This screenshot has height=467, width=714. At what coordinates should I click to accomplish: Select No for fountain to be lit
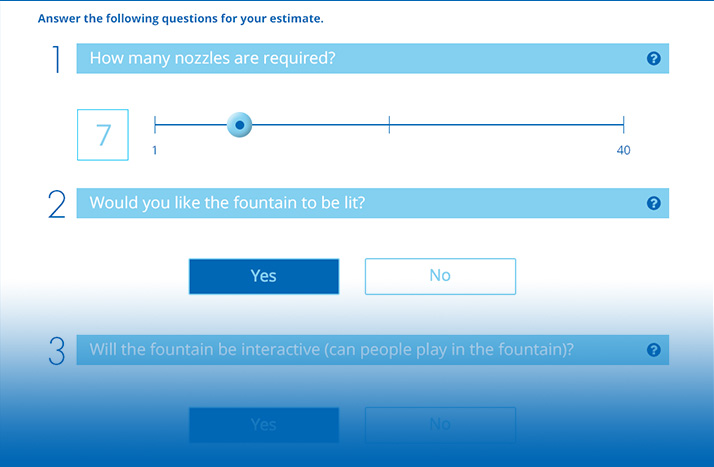click(x=440, y=276)
